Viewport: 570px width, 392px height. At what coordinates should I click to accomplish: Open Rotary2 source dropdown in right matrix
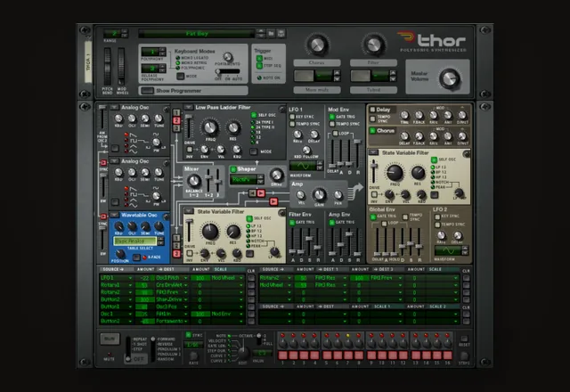[275, 278]
